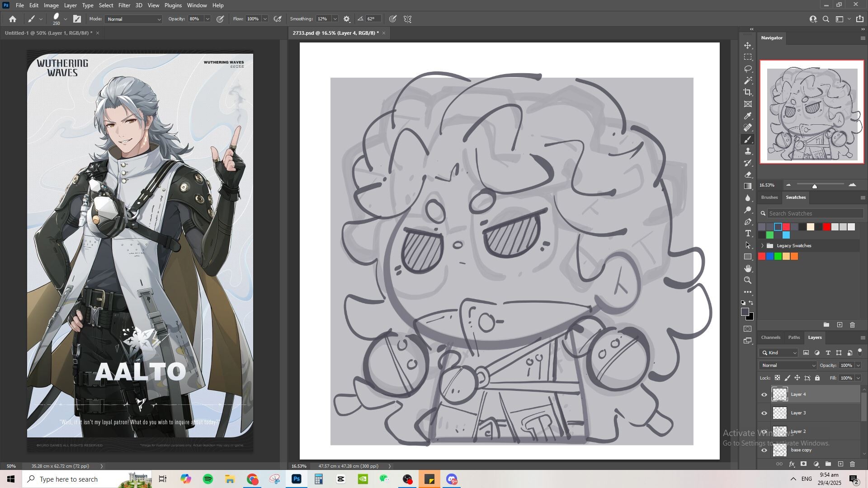Screen dimensions: 868x488
Task: Open the Edit Toolbar ellipsis
Action: [748, 292]
